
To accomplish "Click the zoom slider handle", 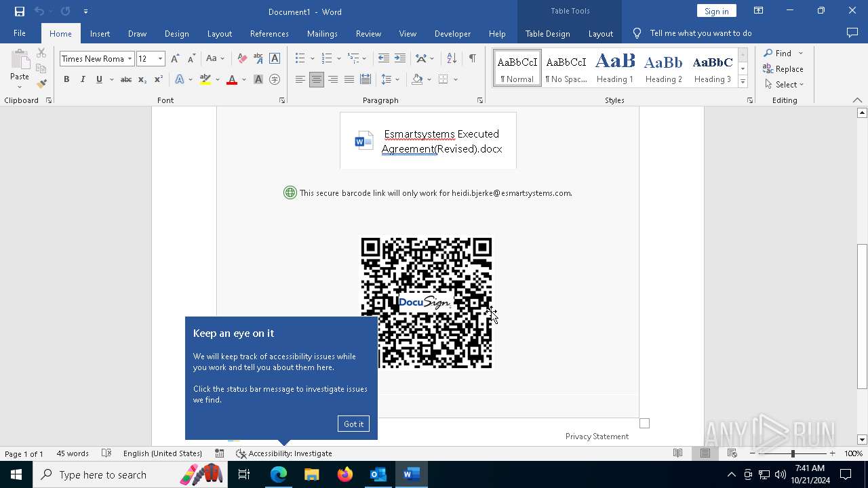I will (x=793, y=453).
